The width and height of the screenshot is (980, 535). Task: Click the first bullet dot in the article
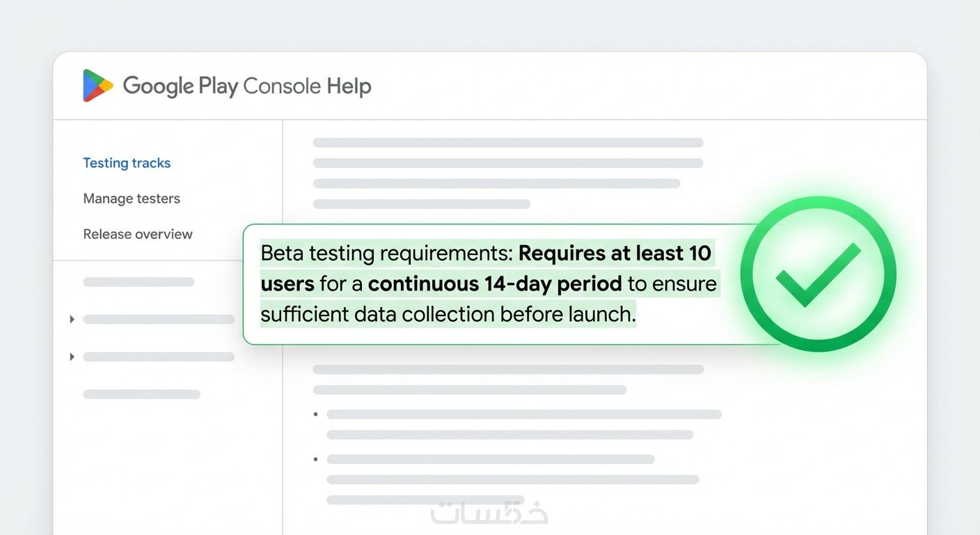coord(315,414)
